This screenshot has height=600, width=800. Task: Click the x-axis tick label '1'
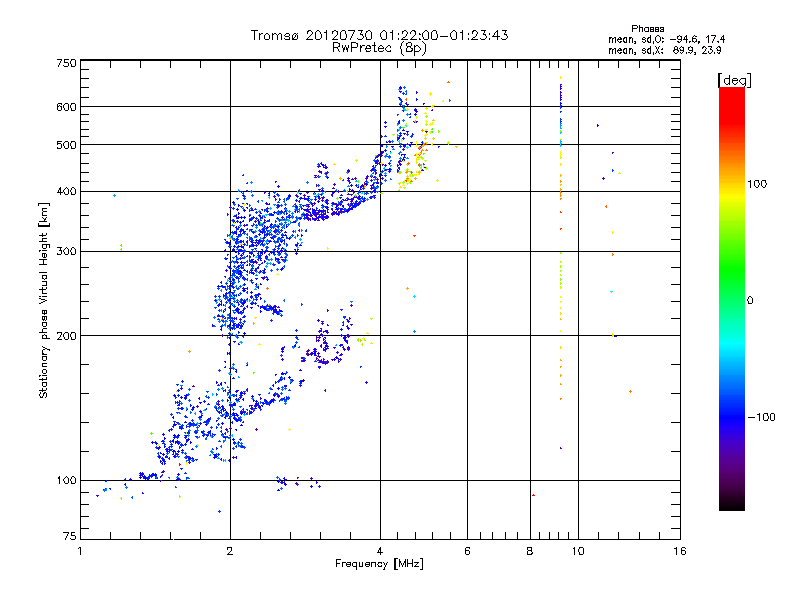80,551
